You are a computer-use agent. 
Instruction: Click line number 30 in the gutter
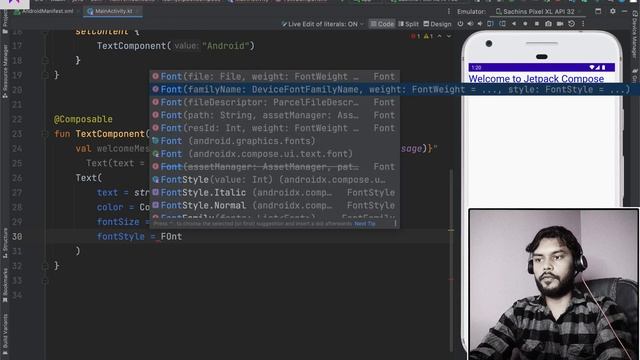tap(17, 236)
